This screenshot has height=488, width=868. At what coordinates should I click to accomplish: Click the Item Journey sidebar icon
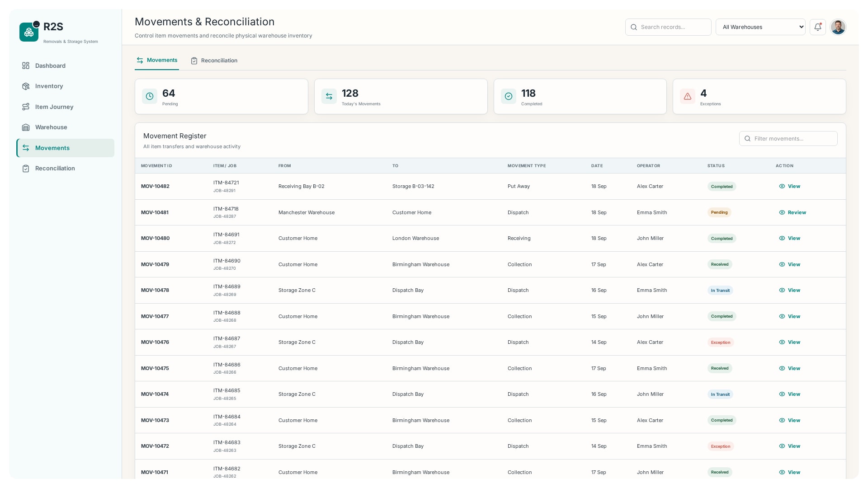click(26, 107)
